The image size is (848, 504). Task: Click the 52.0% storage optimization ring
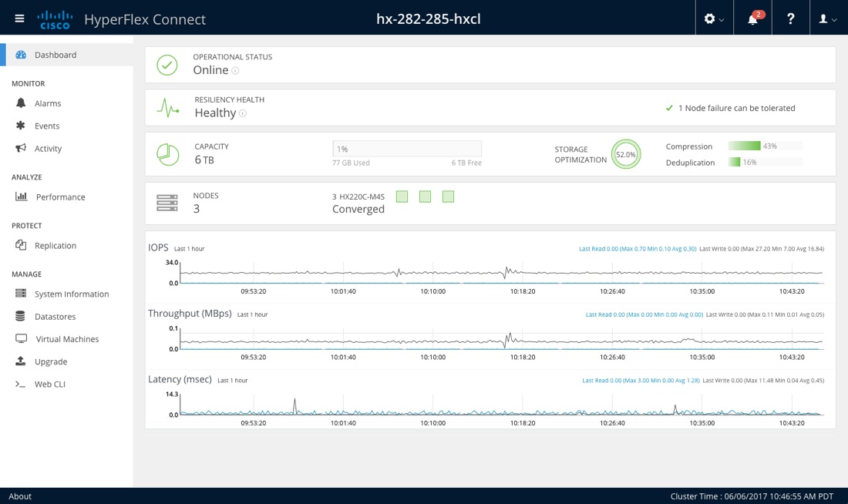626,154
